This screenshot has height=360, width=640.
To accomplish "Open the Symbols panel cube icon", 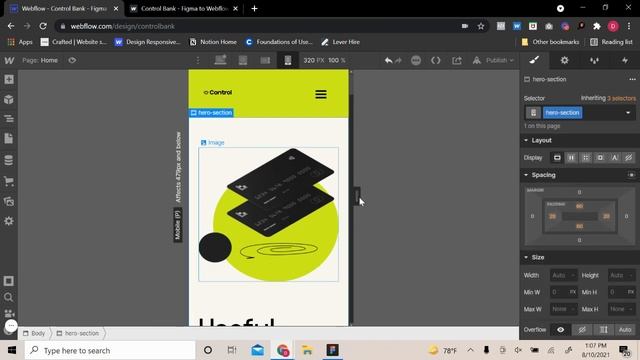I will tap(9, 99).
